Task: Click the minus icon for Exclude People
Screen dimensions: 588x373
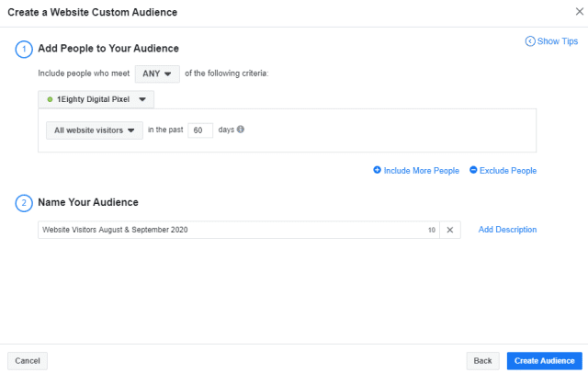Action: [x=473, y=170]
